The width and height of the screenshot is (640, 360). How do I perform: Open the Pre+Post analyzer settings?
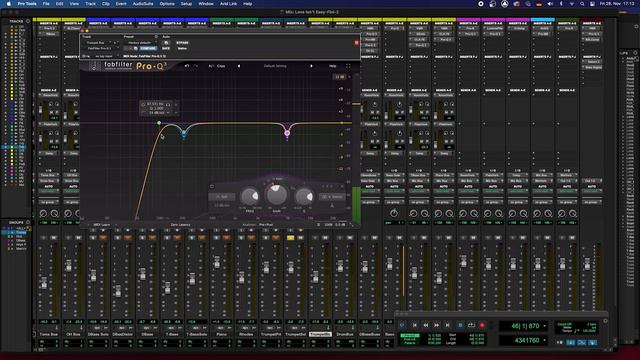click(x=266, y=224)
